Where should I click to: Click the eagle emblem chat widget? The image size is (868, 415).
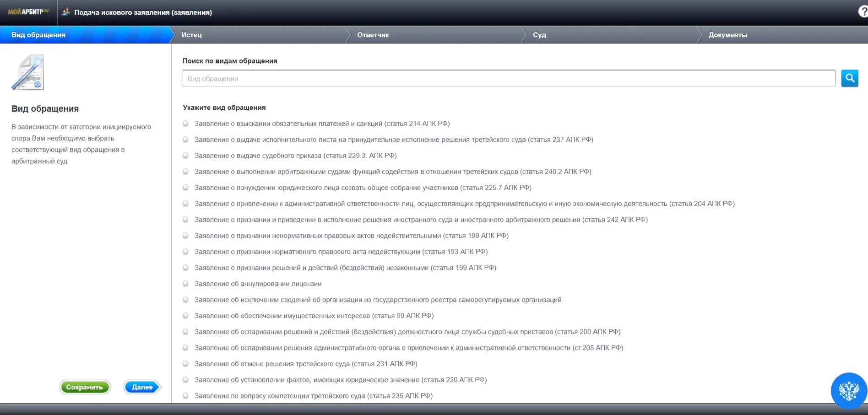[848, 391]
